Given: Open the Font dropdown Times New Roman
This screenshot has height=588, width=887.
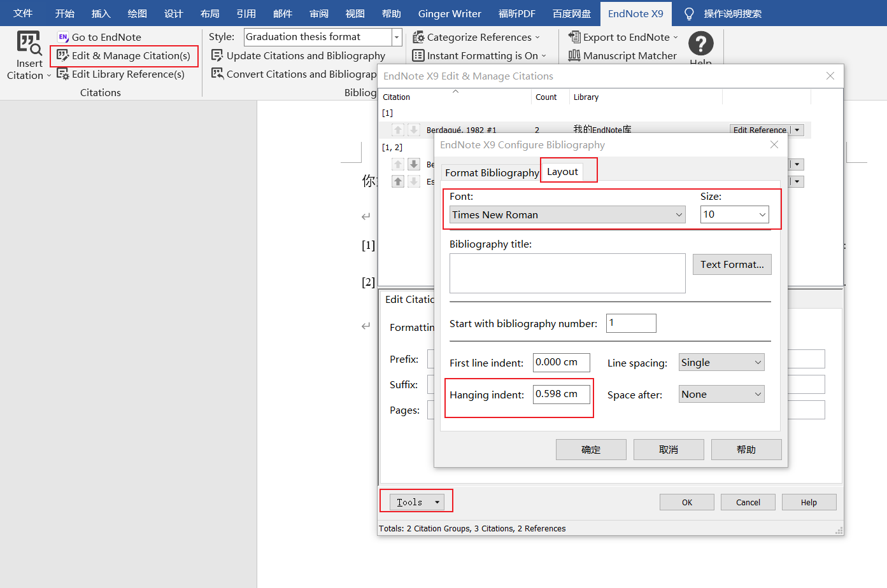Looking at the screenshot, I should [x=567, y=214].
